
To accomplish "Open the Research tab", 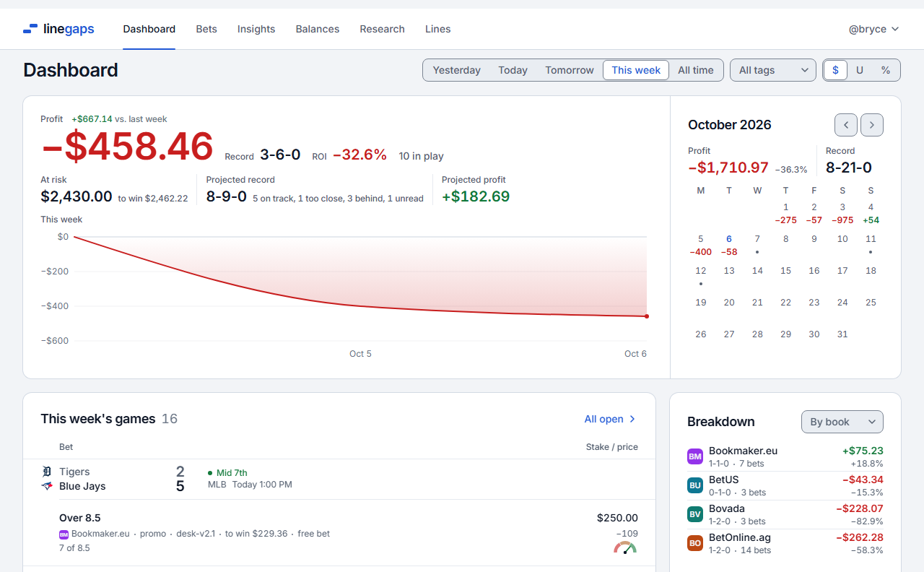I will click(x=383, y=29).
